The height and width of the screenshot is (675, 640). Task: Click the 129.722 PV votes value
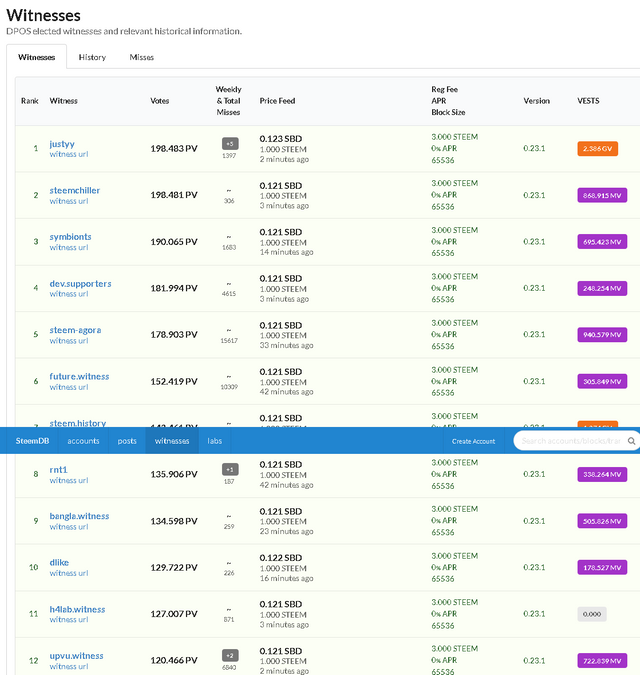pos(174,567)
